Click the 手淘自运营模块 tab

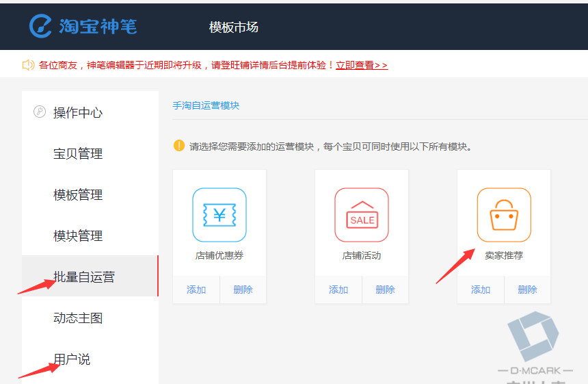pos(206,105)
